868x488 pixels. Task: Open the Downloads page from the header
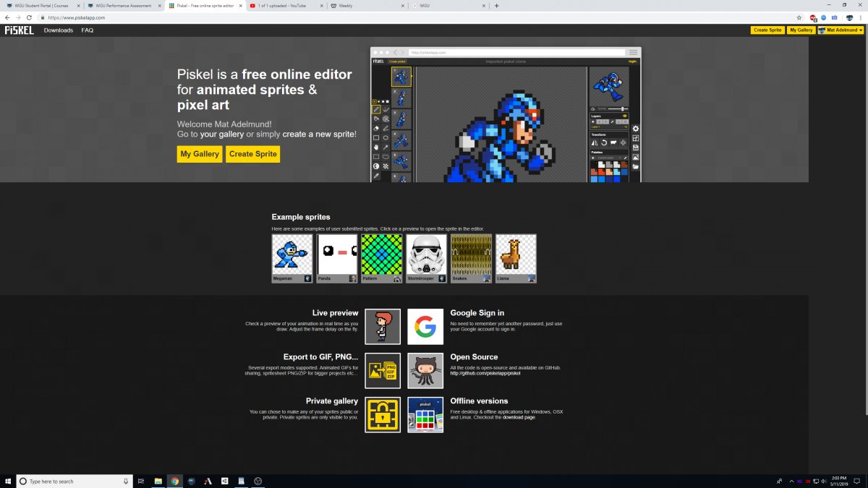(59, 30)
